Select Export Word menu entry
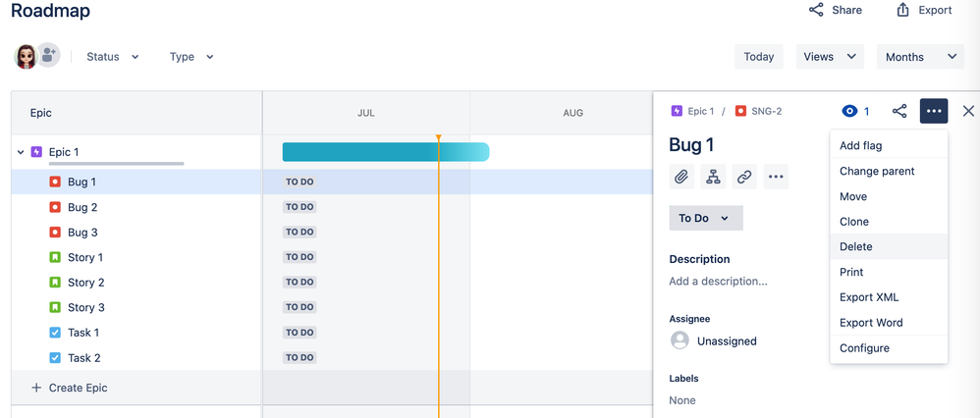The image size is (980, 418). (x=889, y=323)
